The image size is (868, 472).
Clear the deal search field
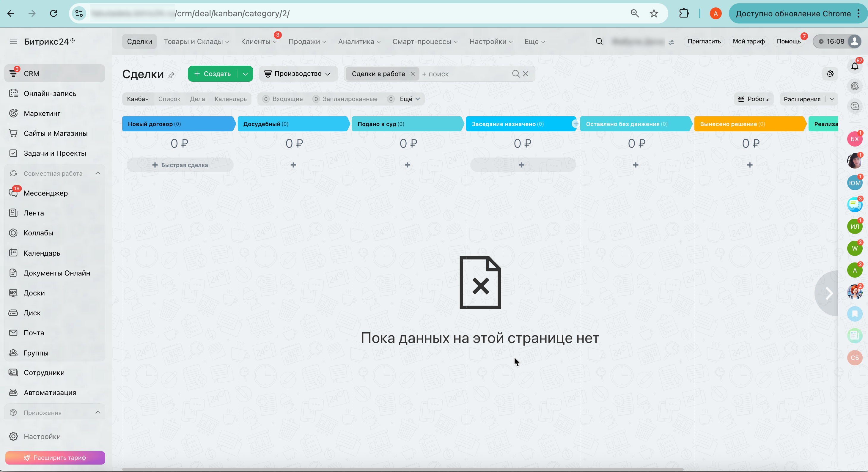[525, 74]
